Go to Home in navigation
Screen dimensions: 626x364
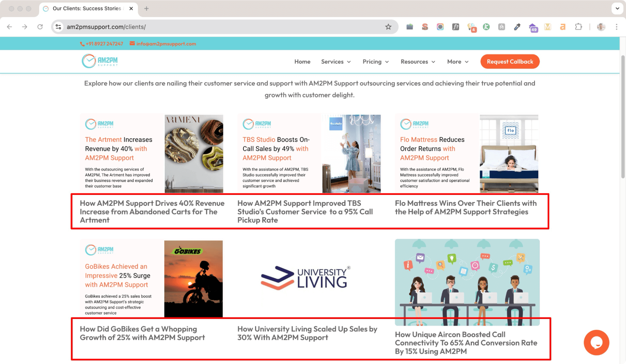[302, 62]
